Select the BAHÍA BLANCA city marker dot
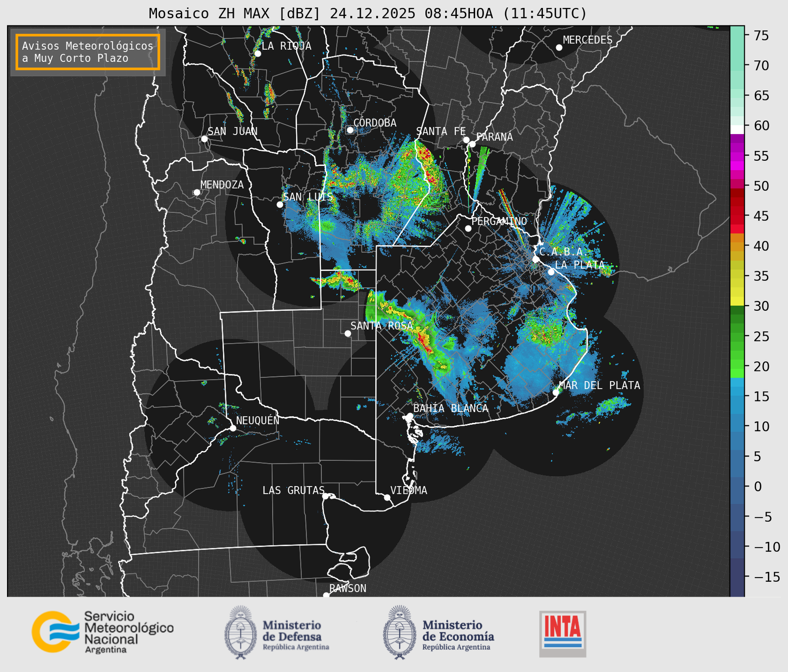 (410, 416)
